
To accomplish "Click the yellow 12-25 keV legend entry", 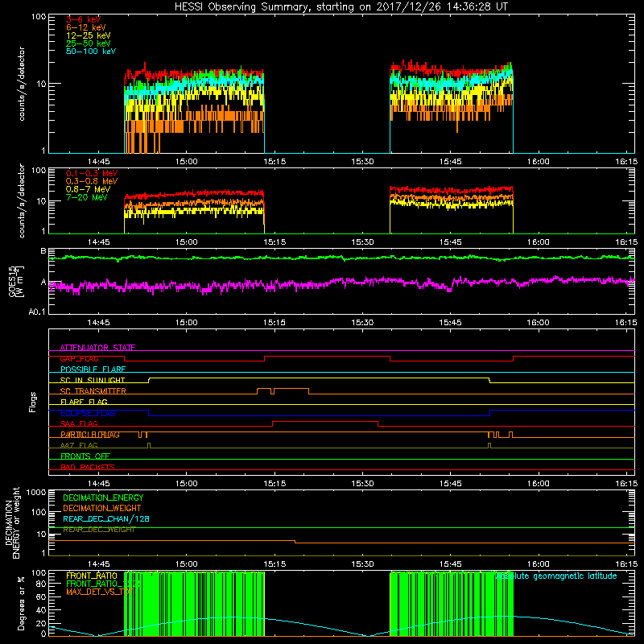I will pos(89,35).
